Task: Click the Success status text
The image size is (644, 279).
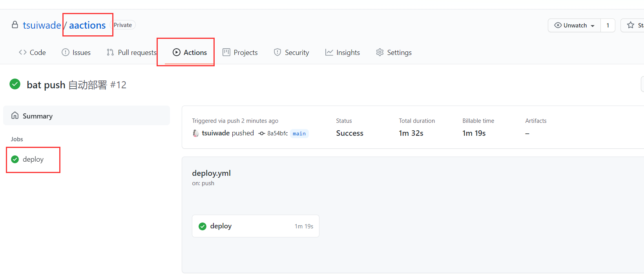Action: (x=350, y=133)
